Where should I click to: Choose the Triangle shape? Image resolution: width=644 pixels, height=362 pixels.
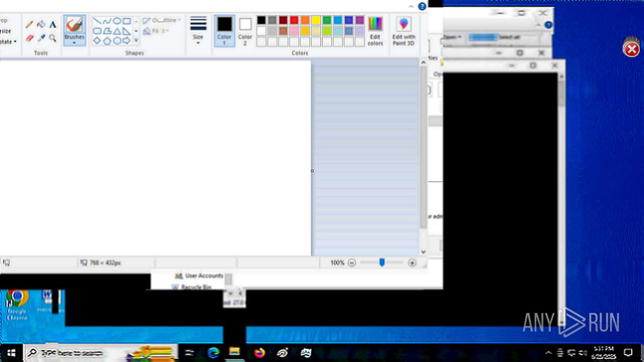tap(117, 31)
